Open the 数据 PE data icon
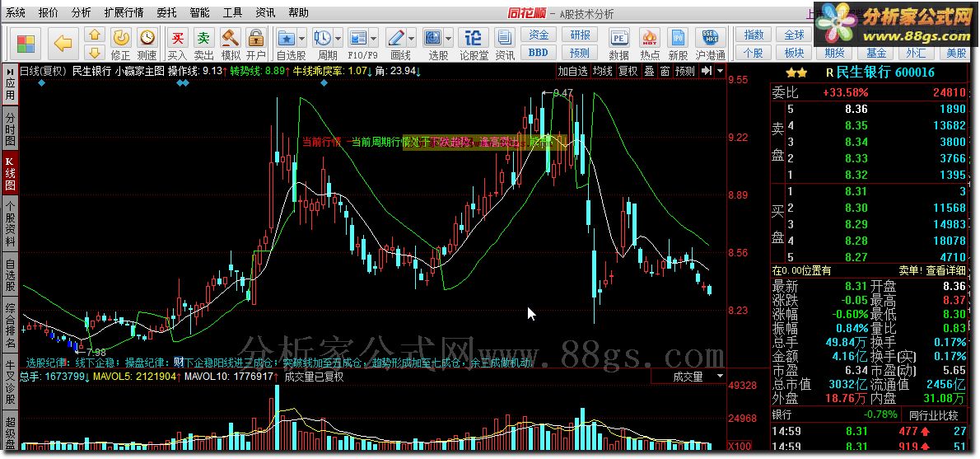 click(x=618, y=38)
